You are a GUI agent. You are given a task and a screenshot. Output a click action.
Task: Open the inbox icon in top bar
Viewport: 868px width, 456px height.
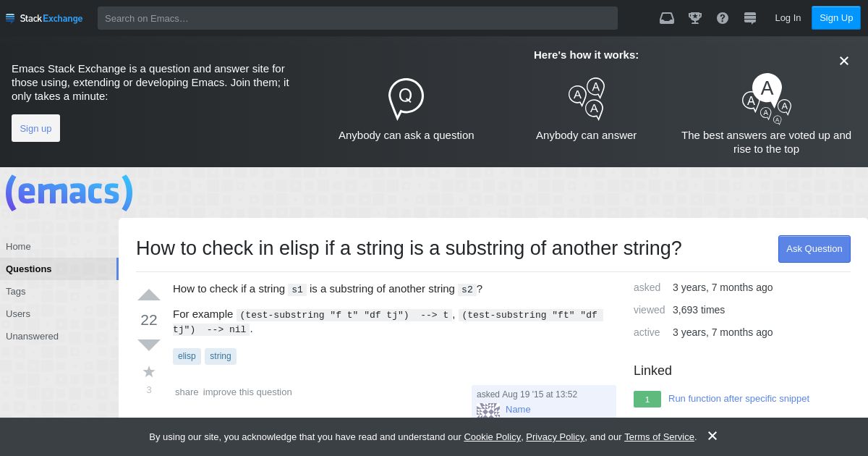[x=667, y=18]
